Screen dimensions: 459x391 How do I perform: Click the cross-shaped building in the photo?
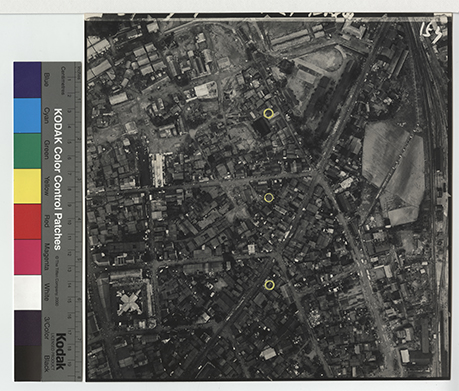click(129, 303)
